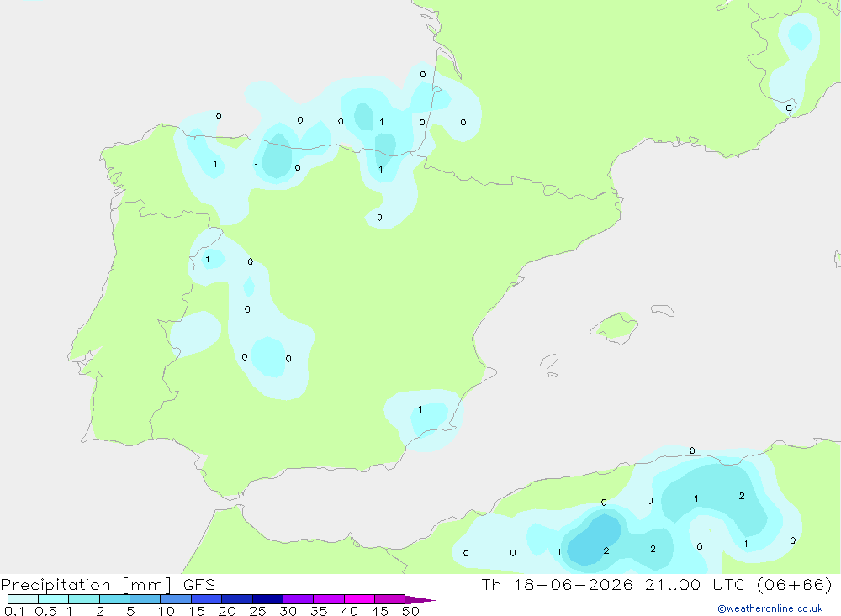
Task: Click the "0.5" legend scale label
Action: pyautogui.click(x=45, y=611)
